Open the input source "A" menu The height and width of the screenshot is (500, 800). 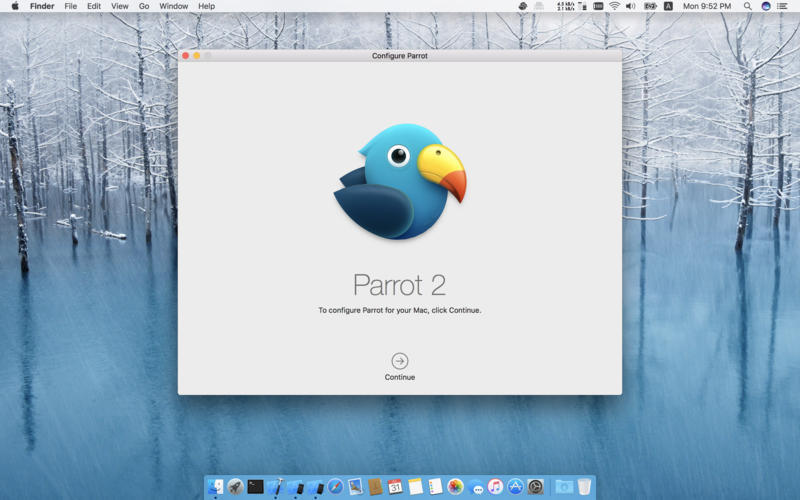[x=668, y=6]
